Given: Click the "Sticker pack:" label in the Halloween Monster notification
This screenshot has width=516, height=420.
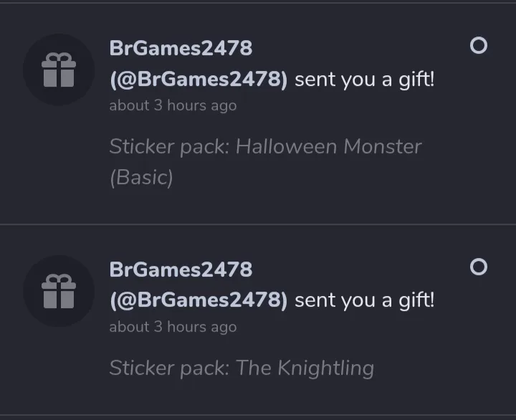Looking at the screenshot, I should 169,147.
